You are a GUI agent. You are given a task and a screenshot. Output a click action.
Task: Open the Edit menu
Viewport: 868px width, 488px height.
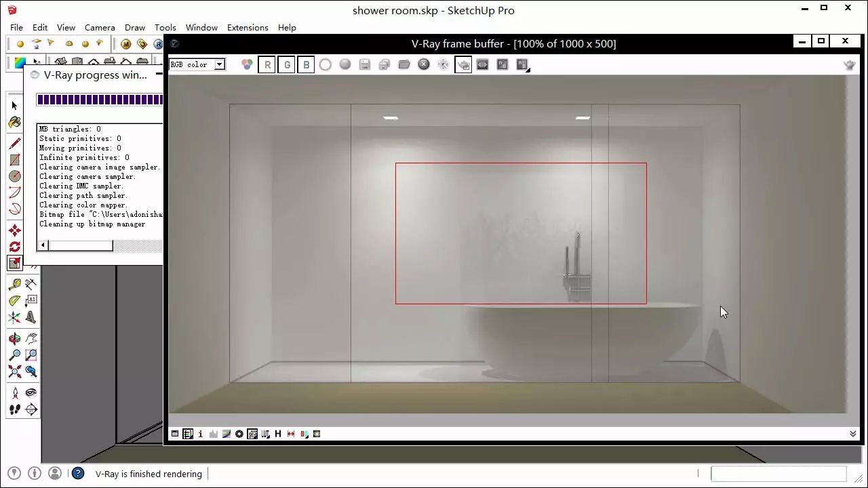pyautogui.click(x=40, y=27)
